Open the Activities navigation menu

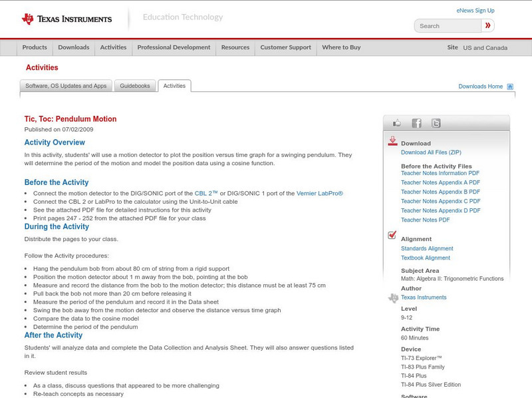tap(113, 47)
